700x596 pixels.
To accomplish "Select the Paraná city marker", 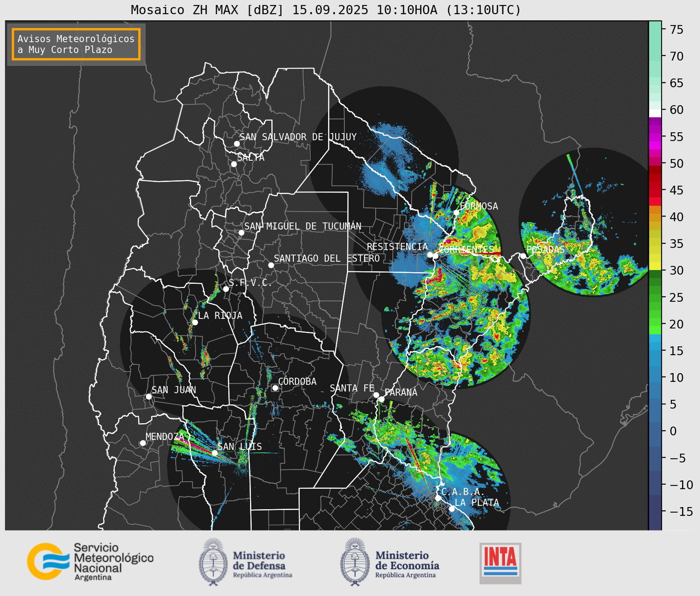I will click(382, 399).
